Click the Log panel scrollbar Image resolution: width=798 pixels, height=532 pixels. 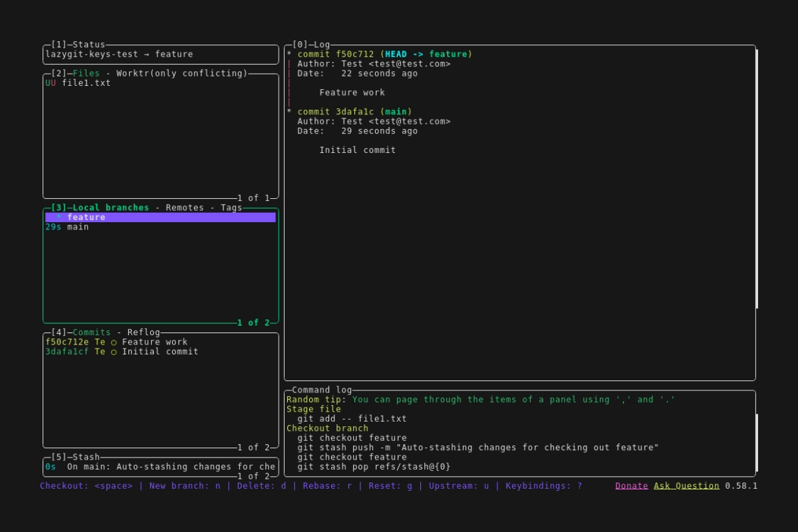(x=757, y=180)
